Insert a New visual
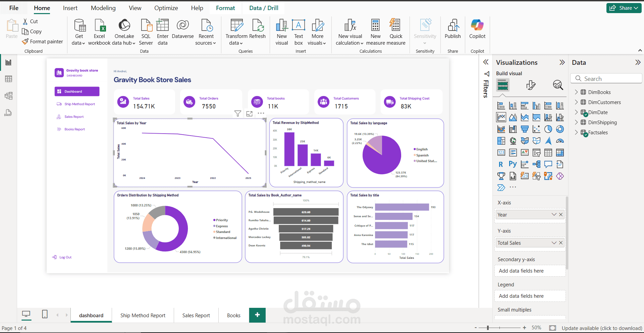 pyautogui.click(x=282, y=32)
